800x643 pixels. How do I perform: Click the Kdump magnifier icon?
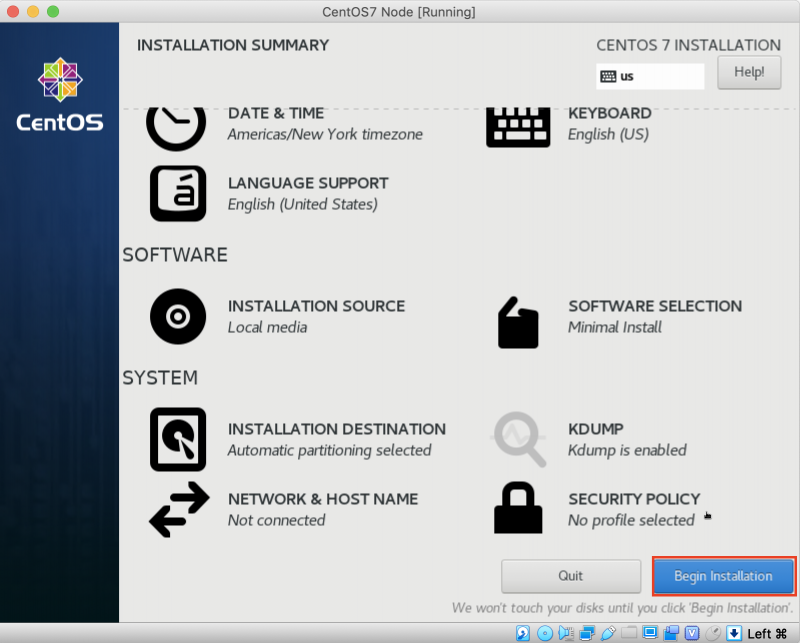tap(518, 439)
